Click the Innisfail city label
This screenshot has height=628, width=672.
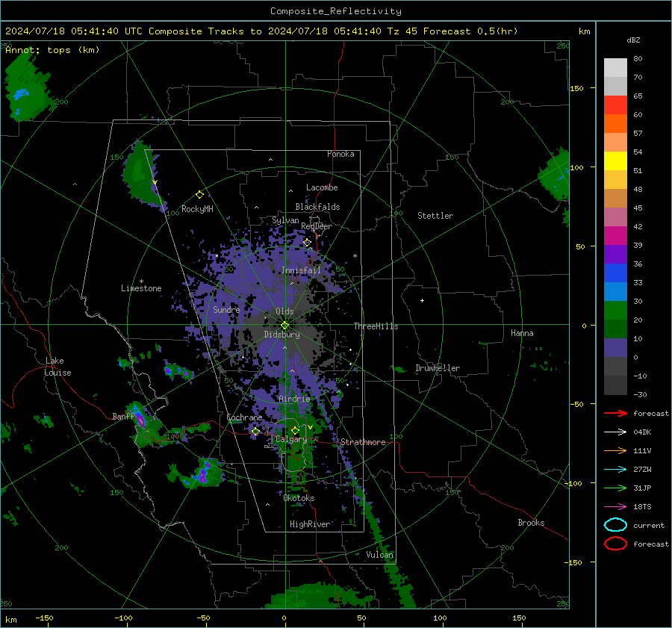point(301,270)
